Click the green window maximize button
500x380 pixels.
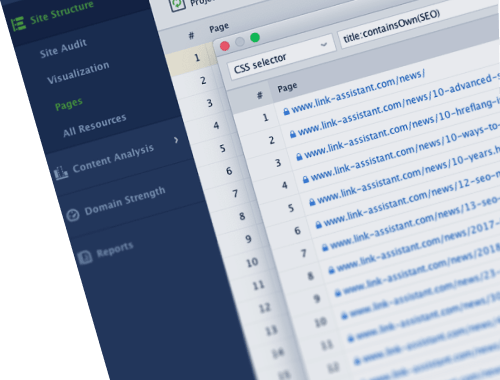click(x=255, y=38)
